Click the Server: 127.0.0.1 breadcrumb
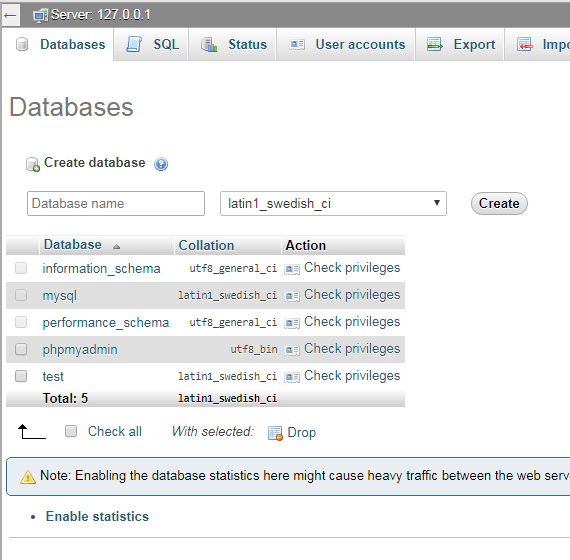This screenshot has height=560, width=570. click(100, 15)
